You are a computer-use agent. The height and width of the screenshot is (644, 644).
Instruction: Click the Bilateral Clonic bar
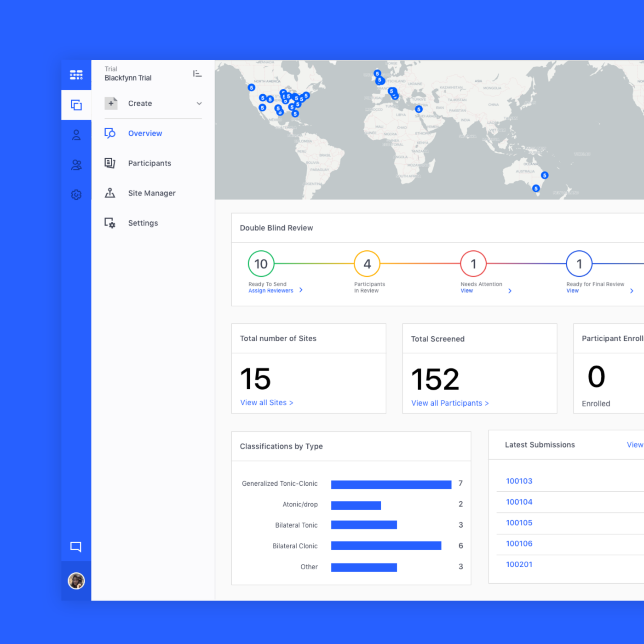tap(386, 546)
